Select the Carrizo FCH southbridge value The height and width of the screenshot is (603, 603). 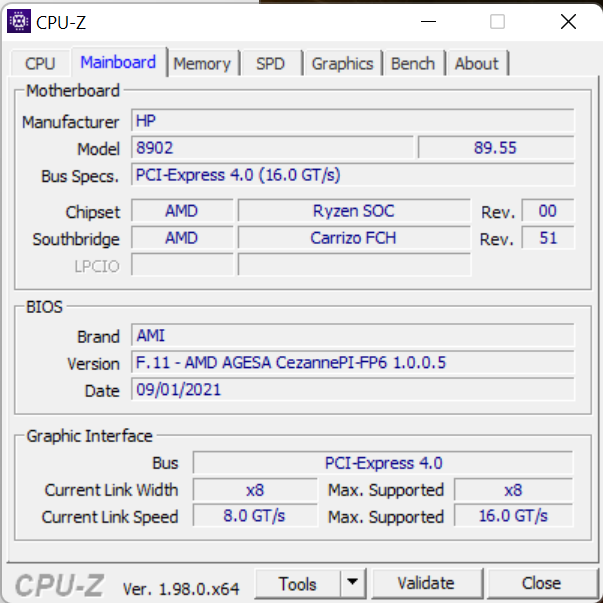point(354,238)
